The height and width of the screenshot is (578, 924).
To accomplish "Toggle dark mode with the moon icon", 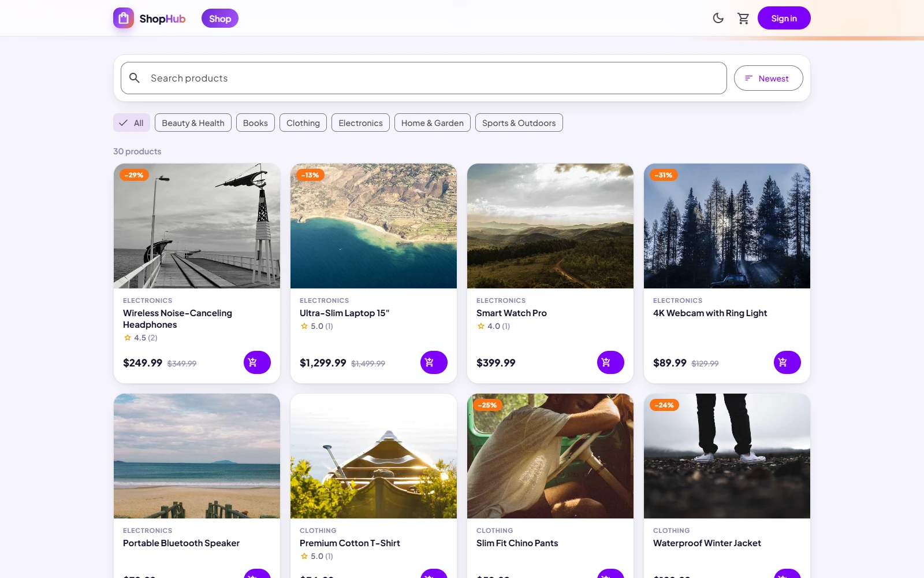I will tap(718, 18).
